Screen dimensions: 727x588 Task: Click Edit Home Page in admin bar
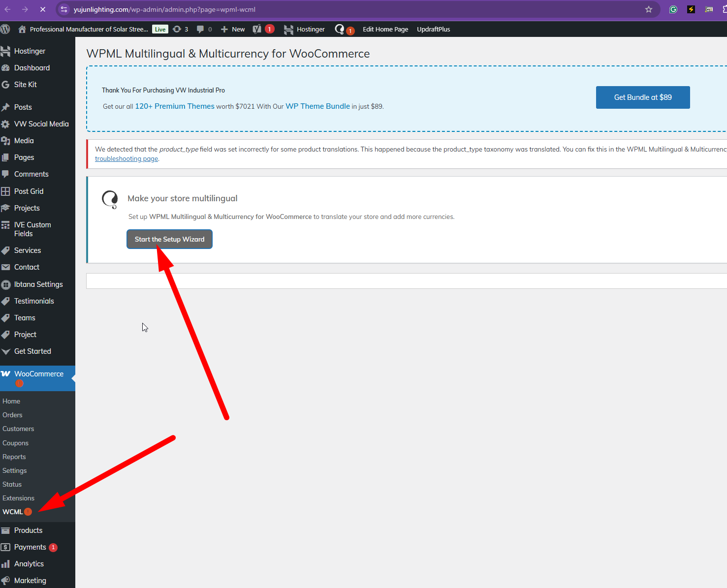coord(385,29)
